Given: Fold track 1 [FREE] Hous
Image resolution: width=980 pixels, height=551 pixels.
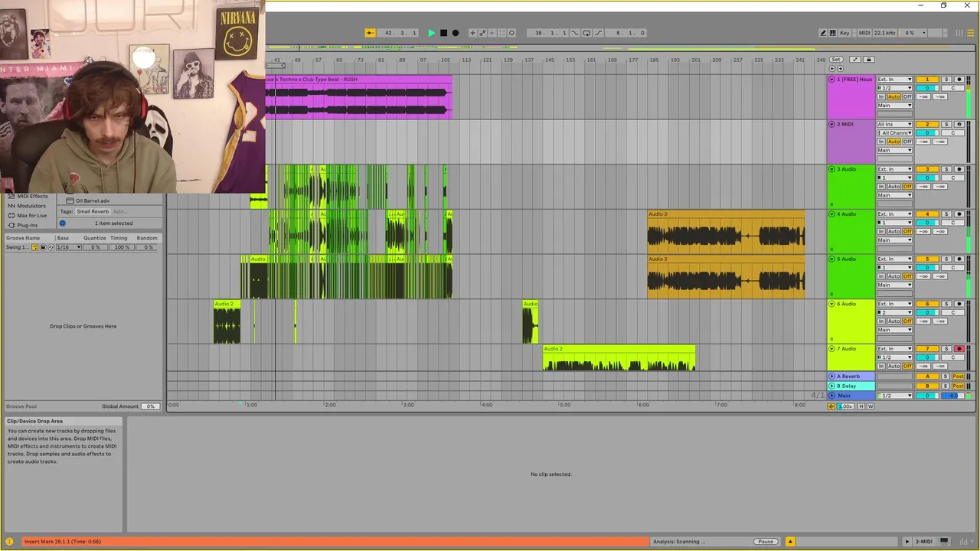Looking at the screenshot, I should (x=832, y=80).
